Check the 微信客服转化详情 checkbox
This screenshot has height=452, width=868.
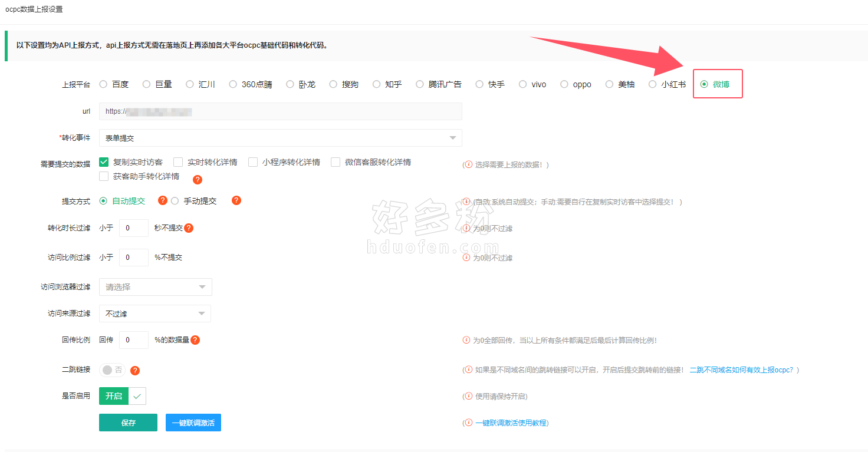(x=336, y=162)
